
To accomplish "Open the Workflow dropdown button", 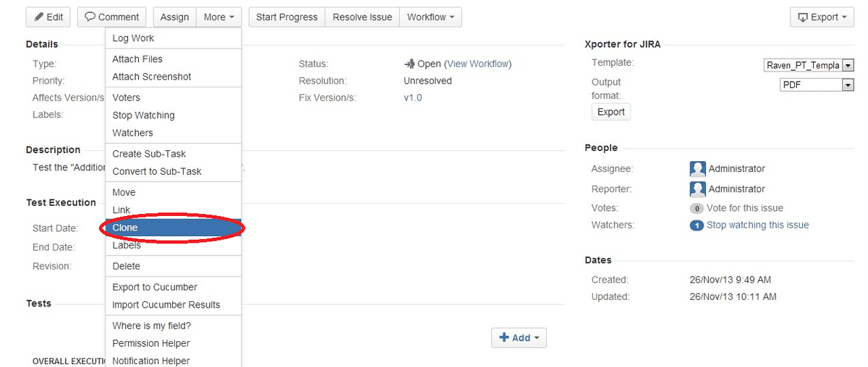I will pos(430,17).
